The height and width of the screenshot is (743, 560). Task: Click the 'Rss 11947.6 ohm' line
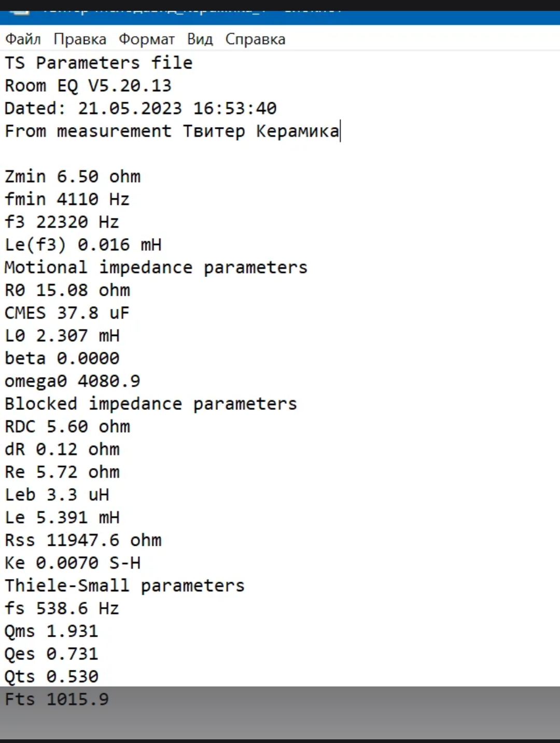point(83,541)
